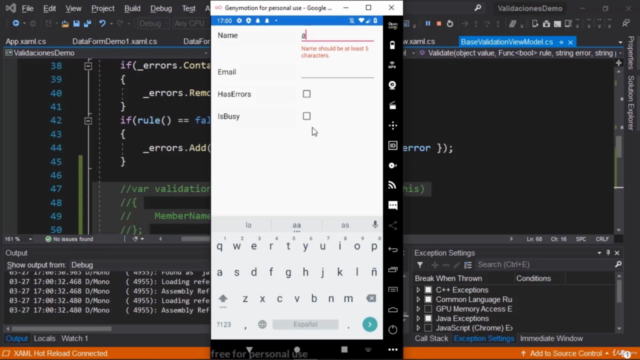The height and width of the screenshot is (360, 640).
Task: Click the filter icon in Exception Settings
Action: (420, 265)
